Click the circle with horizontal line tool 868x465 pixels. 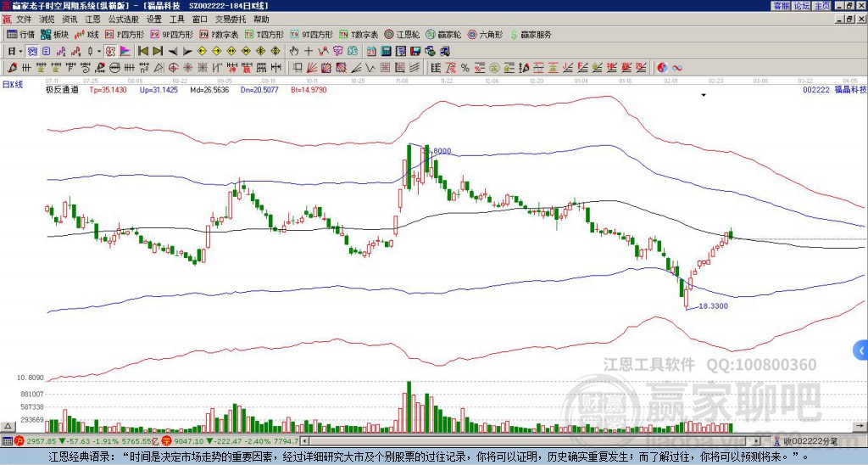coord(114,68)
